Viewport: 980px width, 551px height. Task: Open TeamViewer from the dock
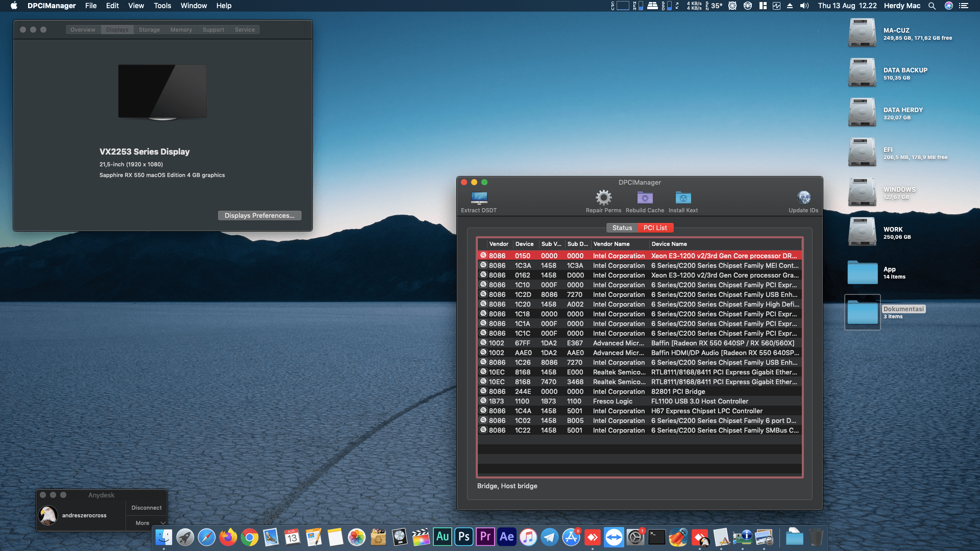point(614,537)
